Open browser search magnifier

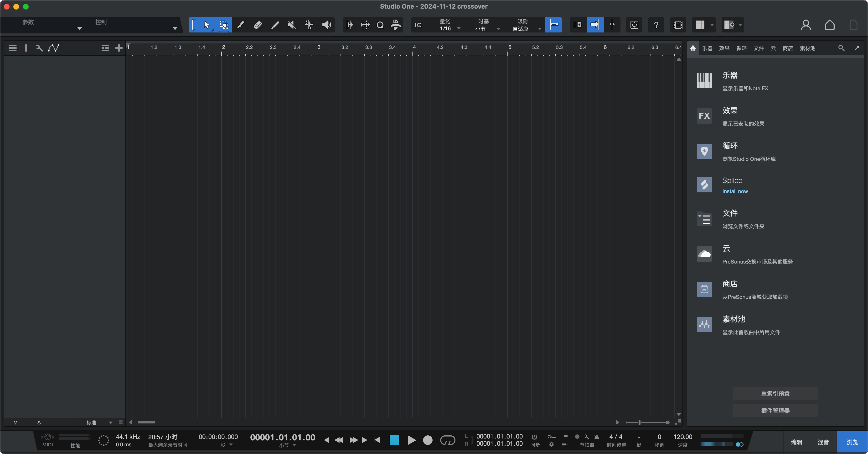841,48
